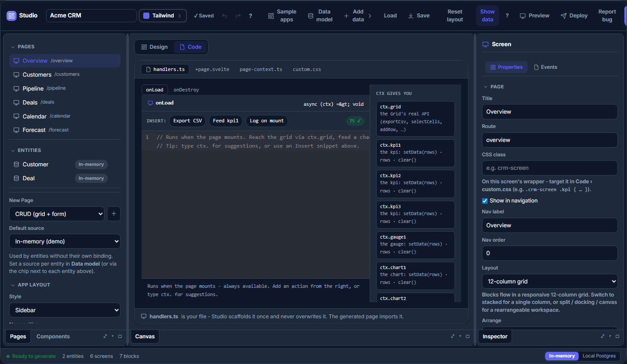Click the plus add page button
The width and height of the screenshot is (627, 364).
click(114, 214)
